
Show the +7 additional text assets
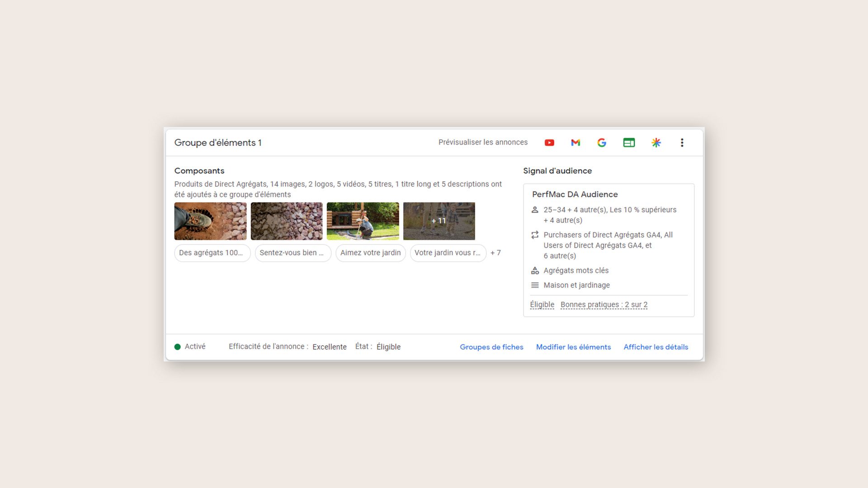click(x=495, y=253)
